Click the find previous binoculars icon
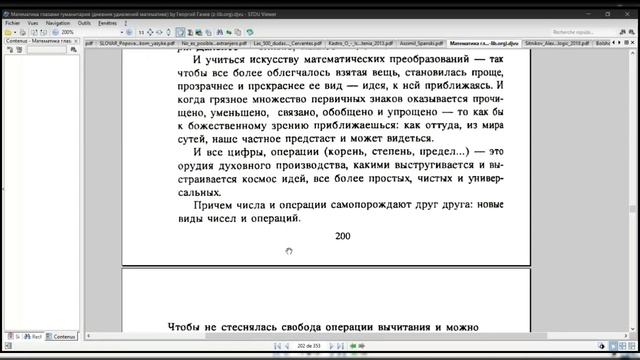Image resolution: width=640 pixels, height=360 pixels. coord(622,32)
